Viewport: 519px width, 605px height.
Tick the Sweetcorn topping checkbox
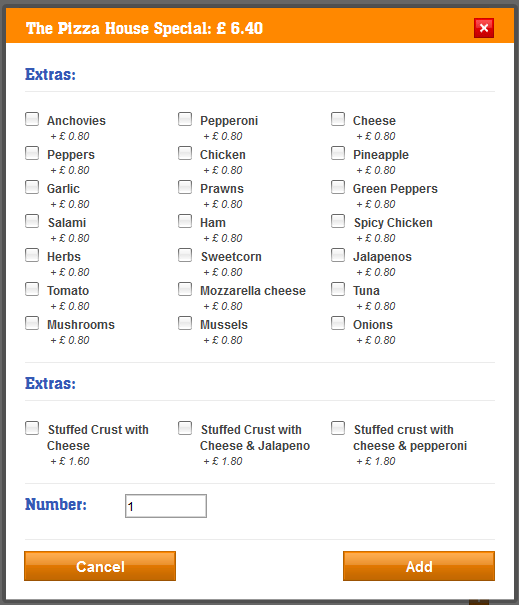(185, 255)
